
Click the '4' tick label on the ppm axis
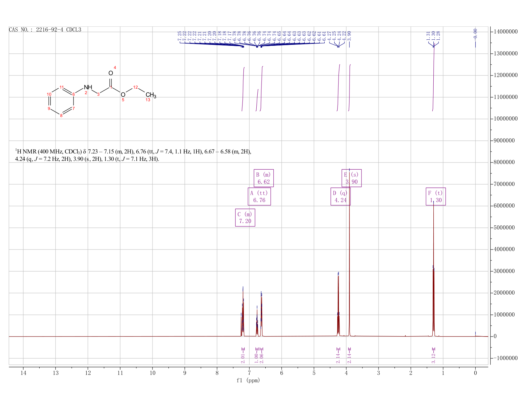pos(346,373)
